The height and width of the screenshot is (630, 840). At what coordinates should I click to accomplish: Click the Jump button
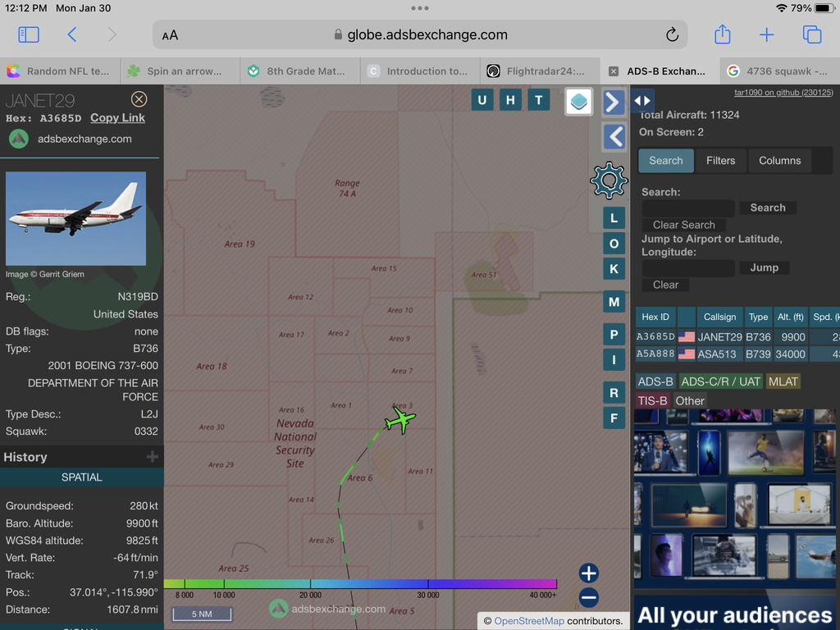tap(764, 268)
